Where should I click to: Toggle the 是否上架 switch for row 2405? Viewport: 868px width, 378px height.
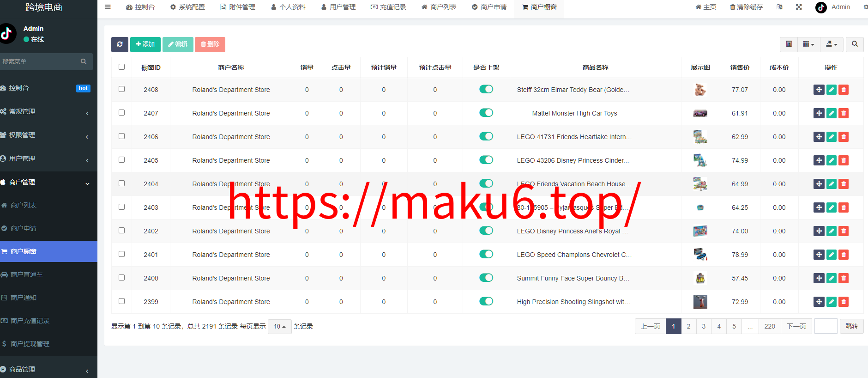pyautogui.click(x=486, y=160)
